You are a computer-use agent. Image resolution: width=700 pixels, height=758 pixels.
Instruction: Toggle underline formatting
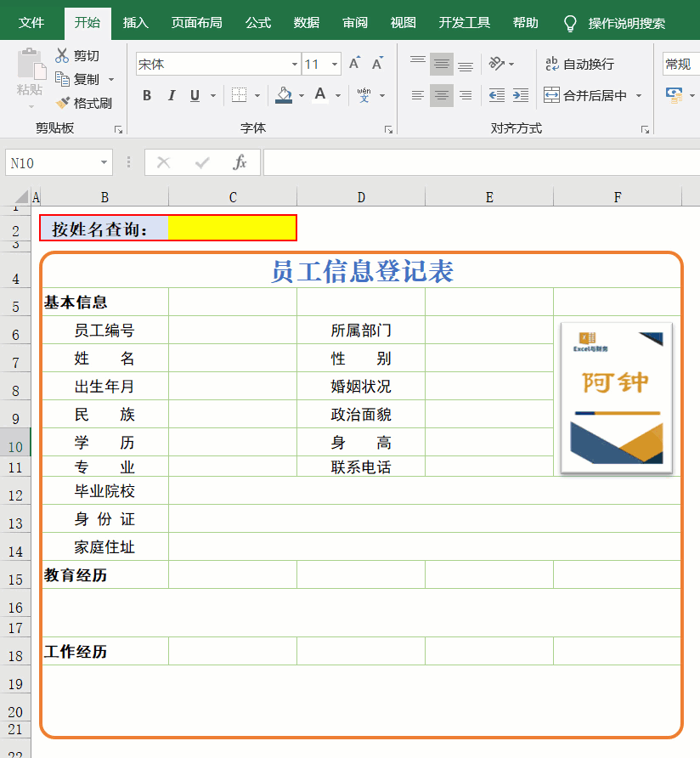pyautogui.click(x=195, y=96)
